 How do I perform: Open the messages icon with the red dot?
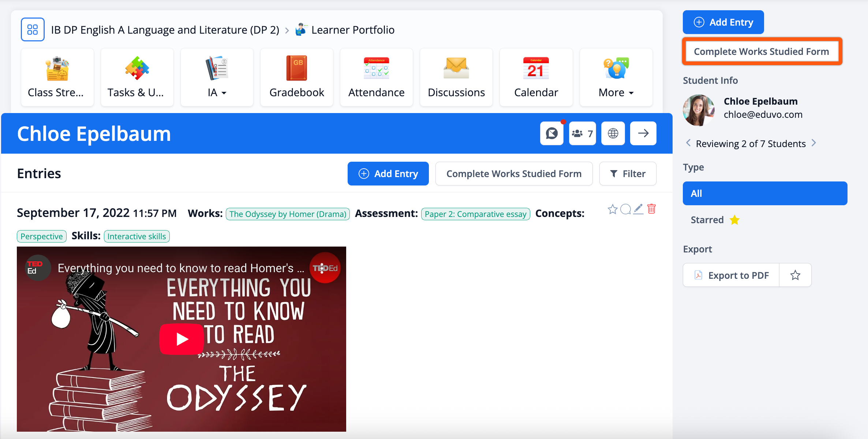(x=551, y=134)
